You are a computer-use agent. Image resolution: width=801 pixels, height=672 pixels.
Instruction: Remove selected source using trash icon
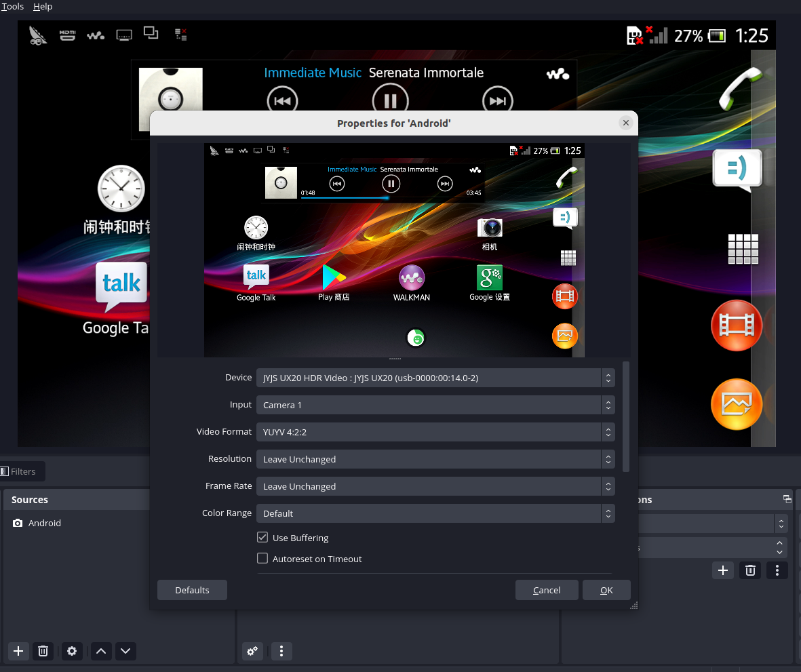pos(43,651)
